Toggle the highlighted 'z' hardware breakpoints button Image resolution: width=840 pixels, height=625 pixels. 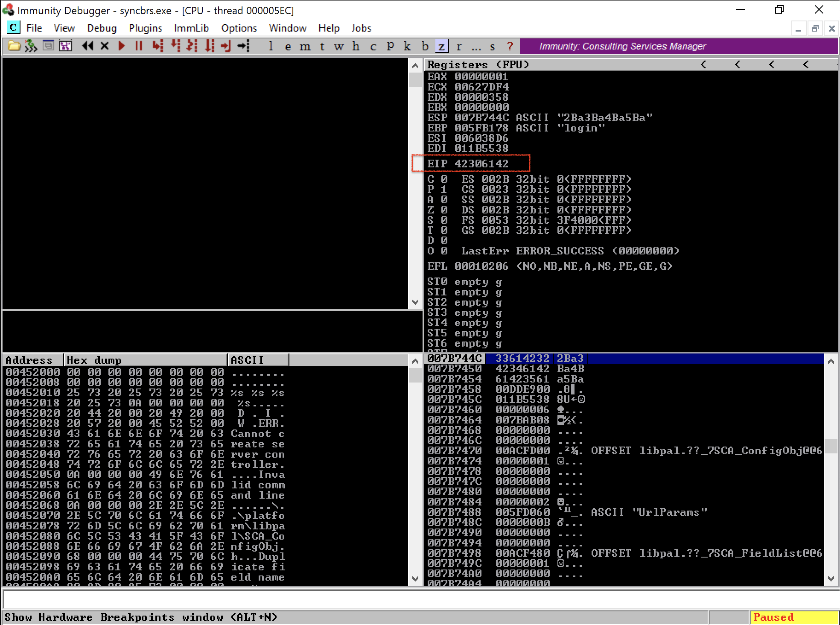coord(442,46)
